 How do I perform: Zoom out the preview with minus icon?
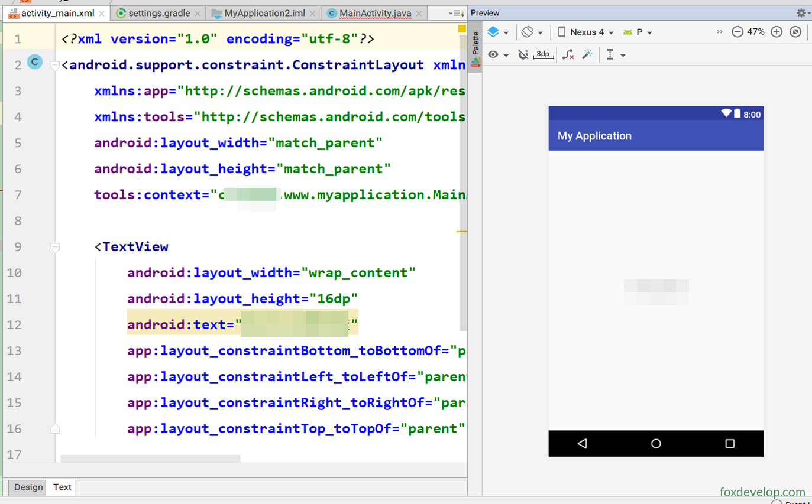click(x=737, y=32)
